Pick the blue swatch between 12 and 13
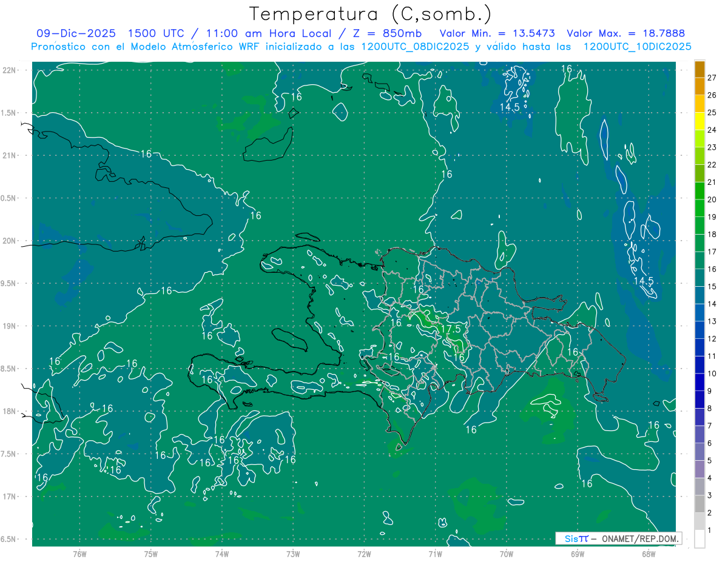The width and height of the screenshot is (728, 562). point(699,330)
